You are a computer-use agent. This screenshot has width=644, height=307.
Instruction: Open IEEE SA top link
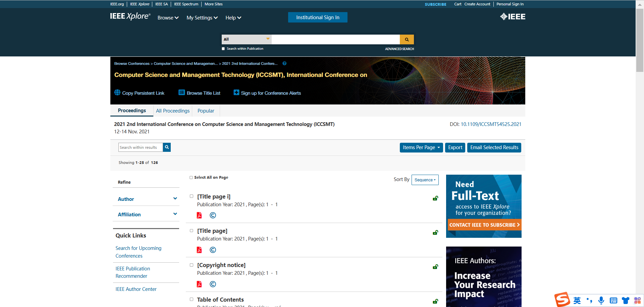tap(162, 4)
